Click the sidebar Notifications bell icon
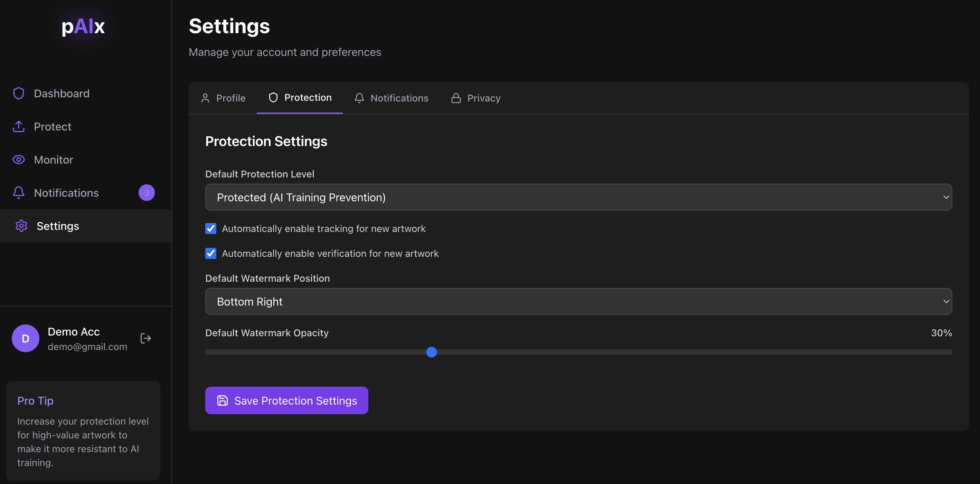Viewport: 980px width, 484px height. point(19,193)
